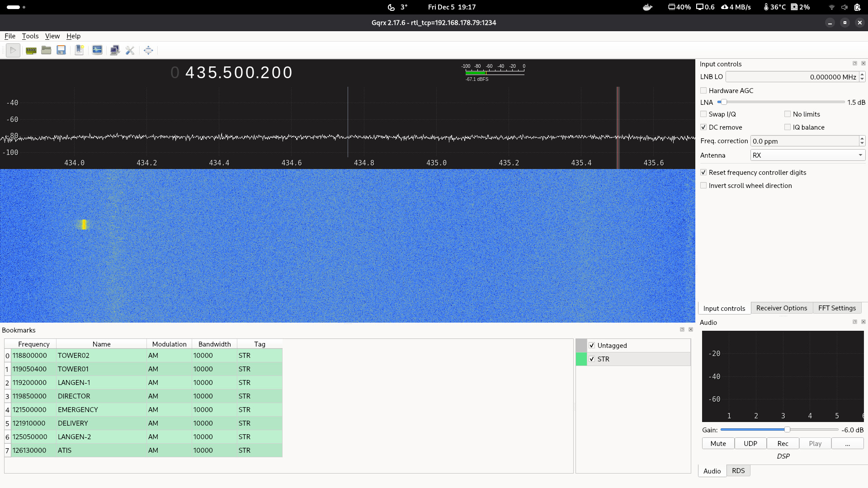Viewport: 868px width, 488px height.
Task: Click the Rec audio button
Action: click(783, 444)
